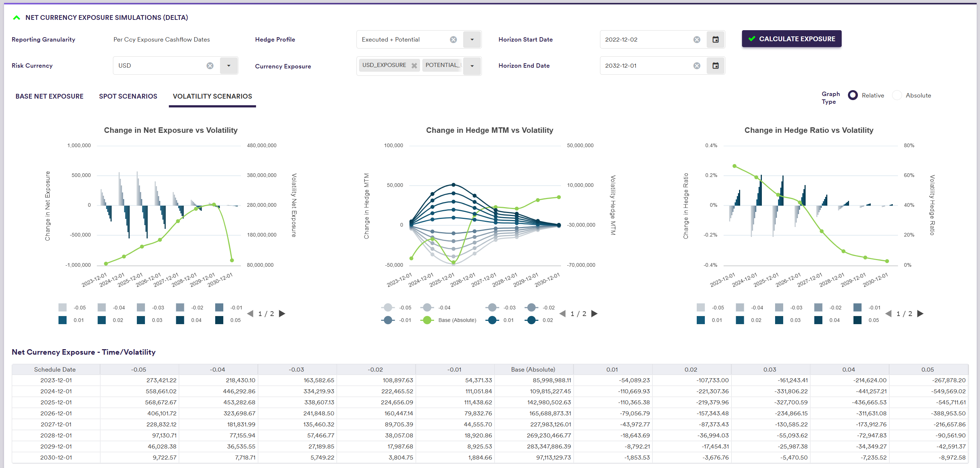Clear the Horizon End Date value
This screenshot has height=468, width=980.
(697, 66)
